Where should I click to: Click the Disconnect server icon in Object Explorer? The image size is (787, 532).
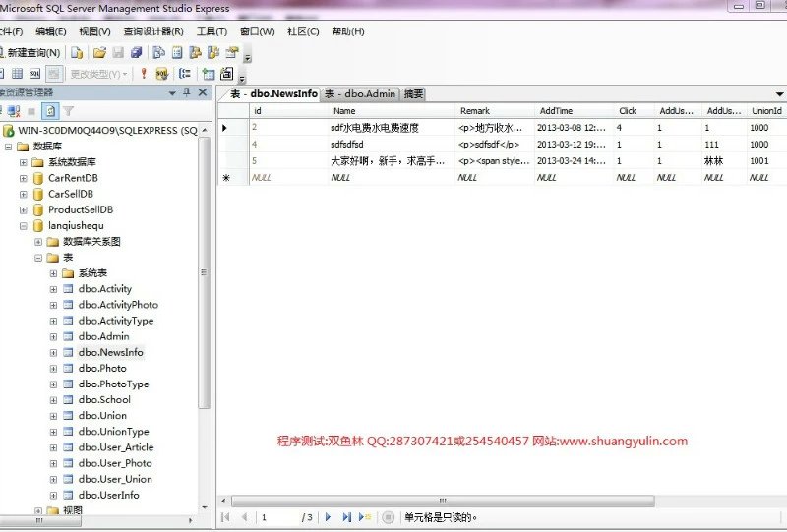14,111
